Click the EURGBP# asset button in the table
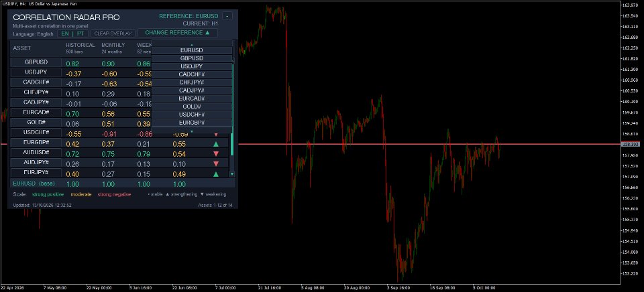This screenshot has width=644, height=292. point(36,142)
